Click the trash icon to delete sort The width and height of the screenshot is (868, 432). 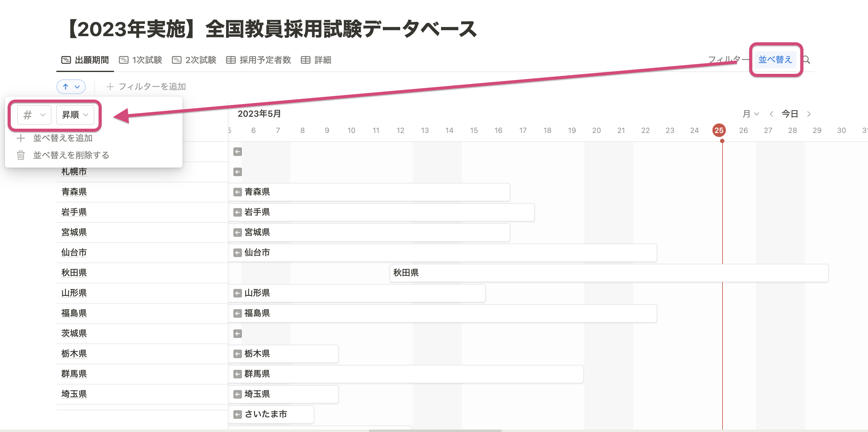(x=21, y=155)
